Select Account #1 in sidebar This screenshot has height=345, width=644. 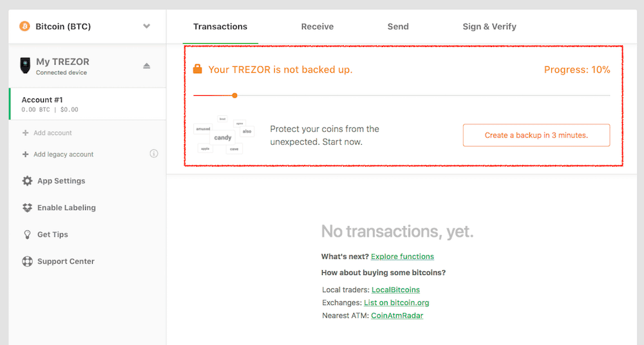pos(88,104)
